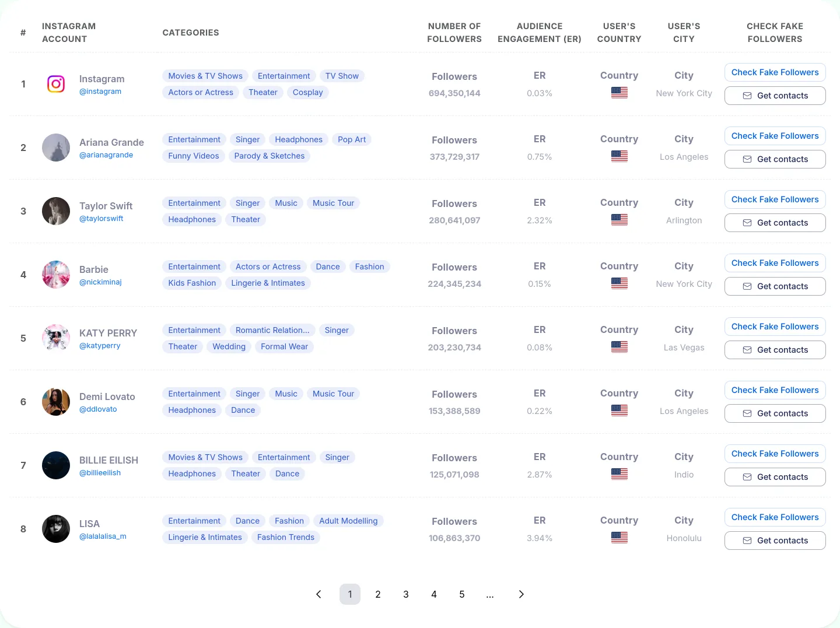Open BILLIE EILISH's profile avatar
840x628 pixels.
click(56, 465)
